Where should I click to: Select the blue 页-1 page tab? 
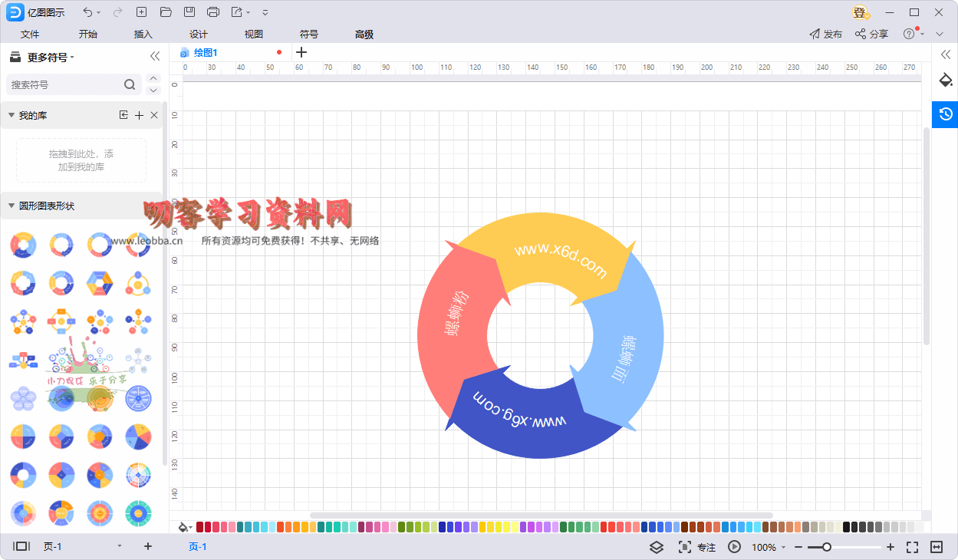[x=198, y=547]
